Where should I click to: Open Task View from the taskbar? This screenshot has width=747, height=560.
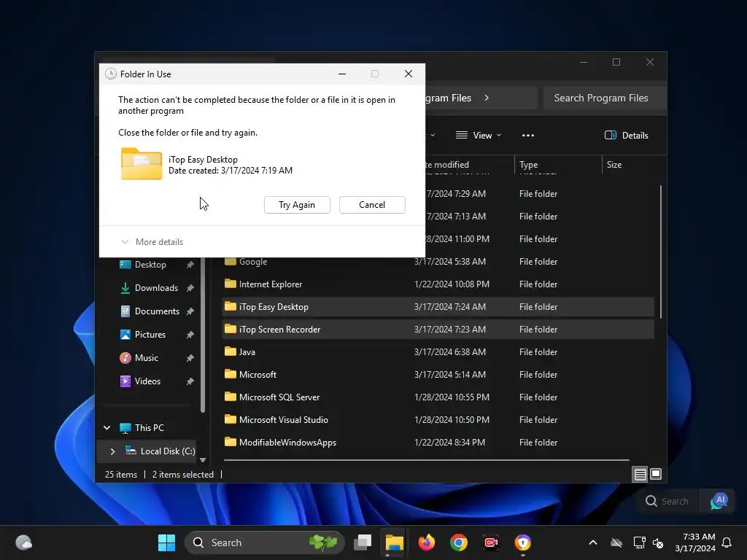(x=363, y=542)
